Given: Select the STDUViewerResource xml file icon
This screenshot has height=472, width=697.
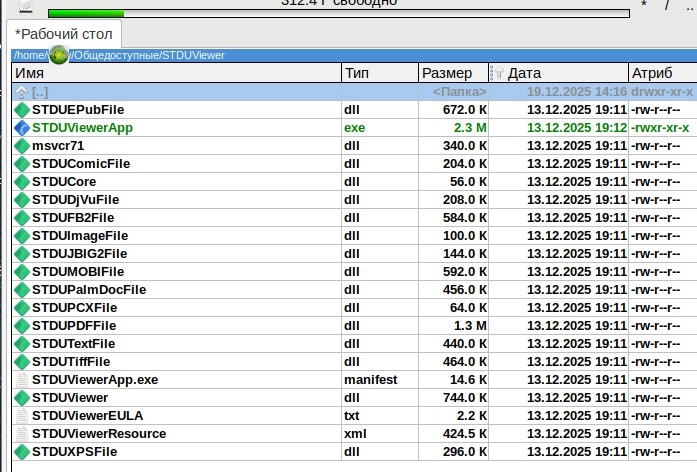Looking at the screenshot, I should click(x=23, y=434).
